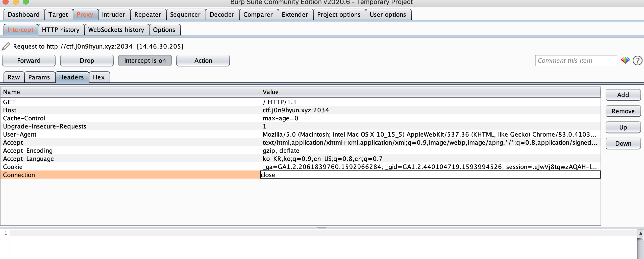644x259 pixels.
Task: Toggle the Intercept is on button
Action: 145,61
